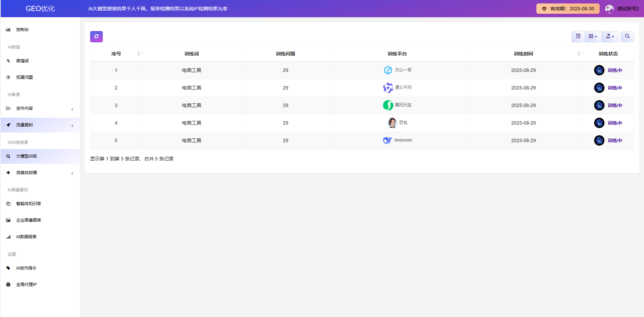Click the deepseek whale logo
644x317 pixels.
pyautogui.click(x=388, y=140)
